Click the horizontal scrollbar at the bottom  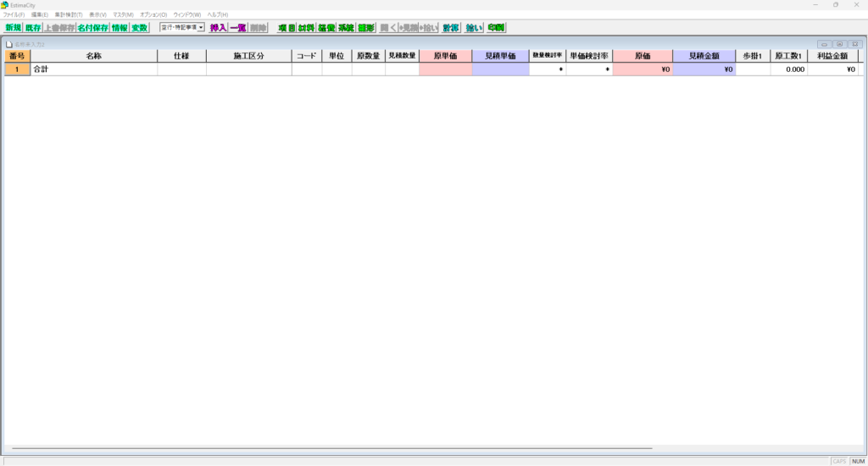click(332, 448)
